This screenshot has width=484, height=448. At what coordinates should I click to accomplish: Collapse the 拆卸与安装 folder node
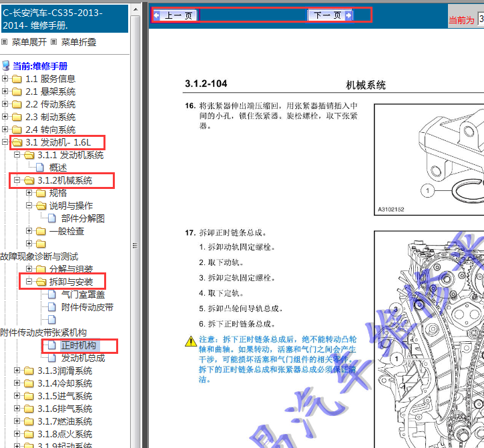point(29,282)
